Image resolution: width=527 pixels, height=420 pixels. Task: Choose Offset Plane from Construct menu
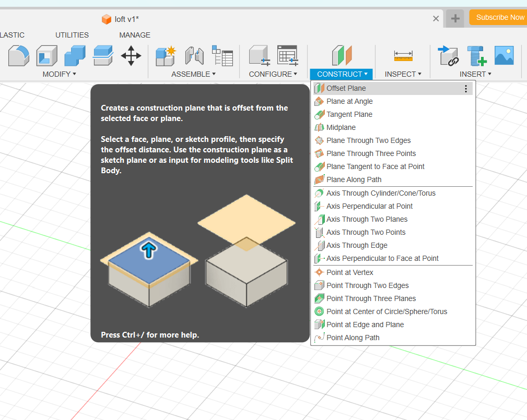393,88
